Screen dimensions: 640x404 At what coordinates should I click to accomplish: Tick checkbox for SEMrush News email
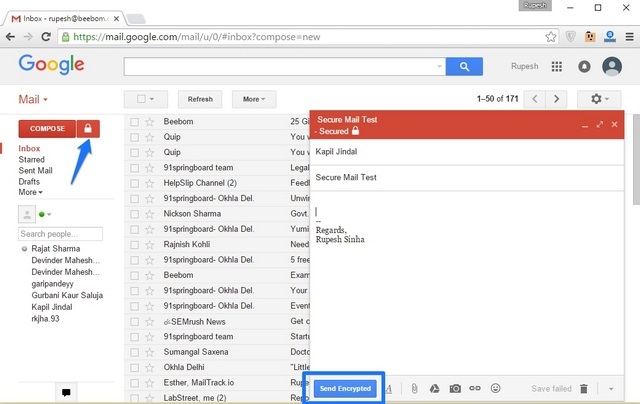click(x=134, y=322)
